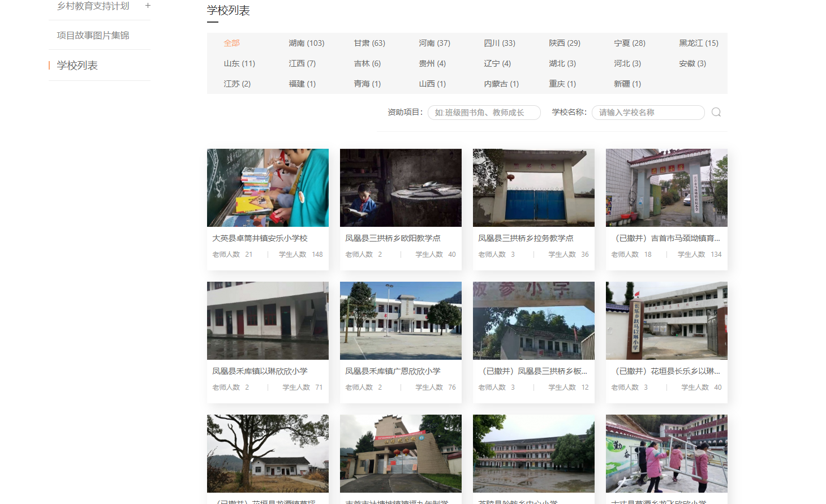The image size is (826, 504).
Task: Expand the 乡村教育支持计划 plus icon
Action: (x=148, y=6)
